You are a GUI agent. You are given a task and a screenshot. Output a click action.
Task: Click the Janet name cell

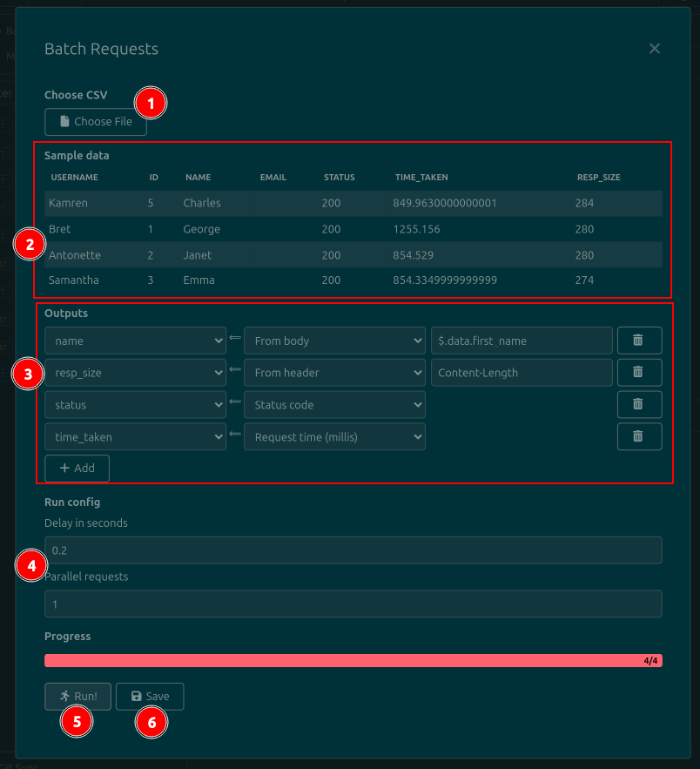point(197,255)
